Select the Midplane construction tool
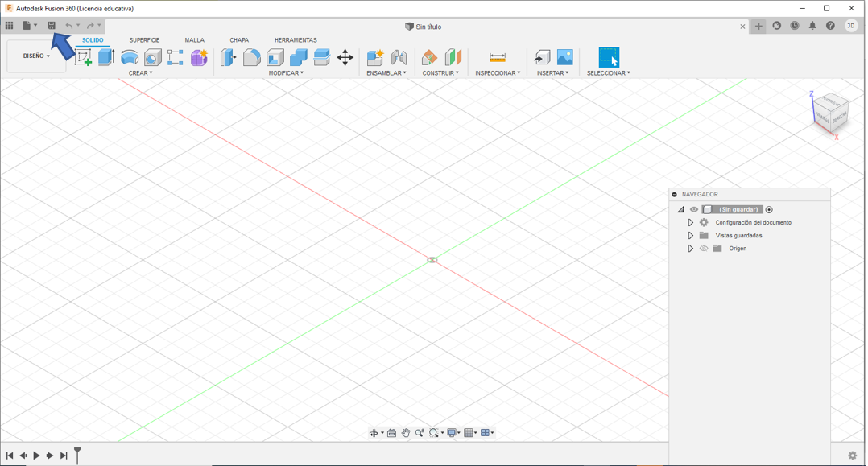 [x=453, y=57]
